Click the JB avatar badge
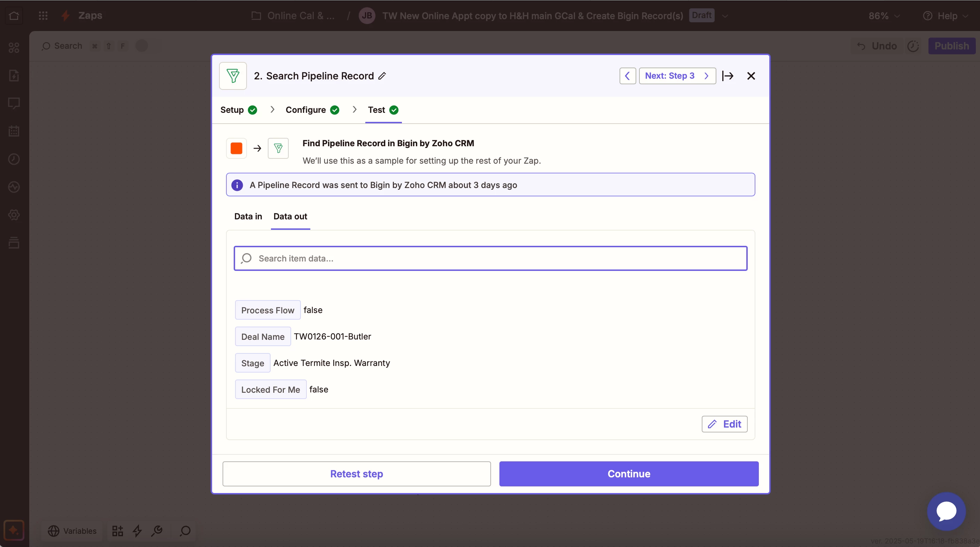 pyautogui.click(x=367, y=16)
